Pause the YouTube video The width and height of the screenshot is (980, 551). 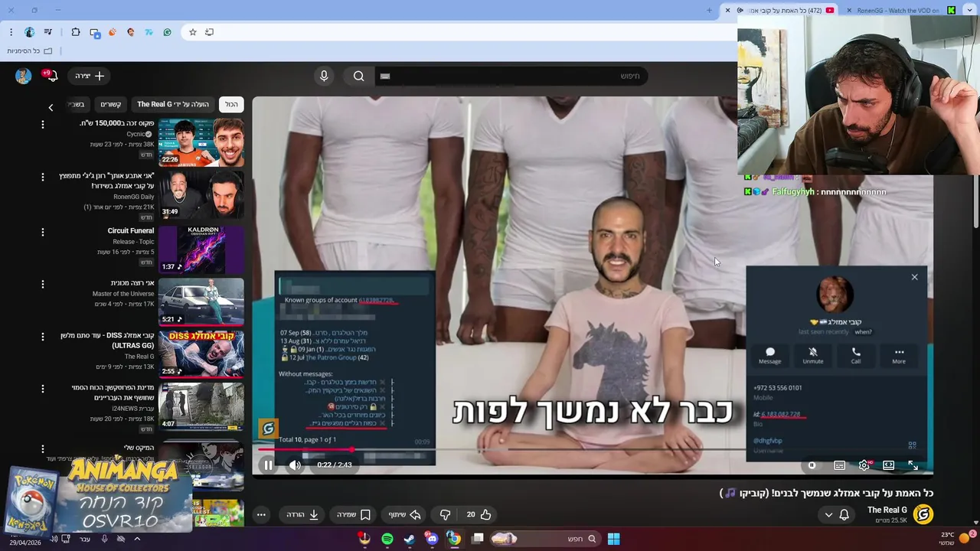tap(268, 465)
